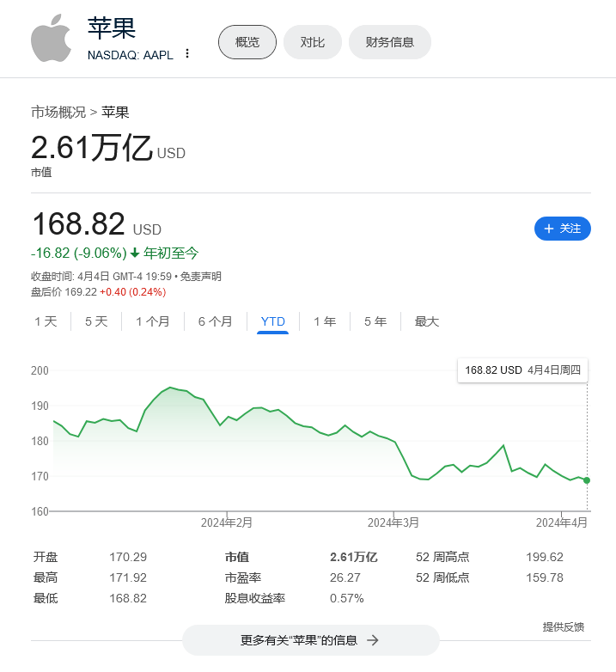Click the 2024年3月 axis label

pos(393,522)
